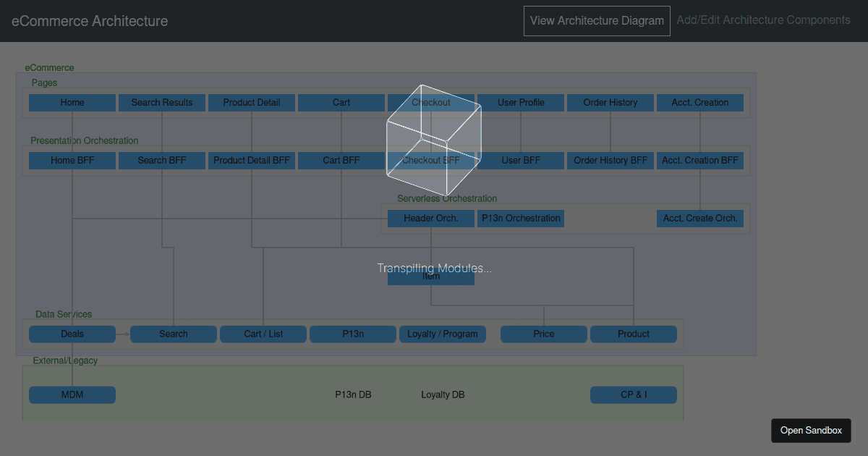Click the Header Orch. component
This screenshot has height=456, width=868.
pos(430,218)
